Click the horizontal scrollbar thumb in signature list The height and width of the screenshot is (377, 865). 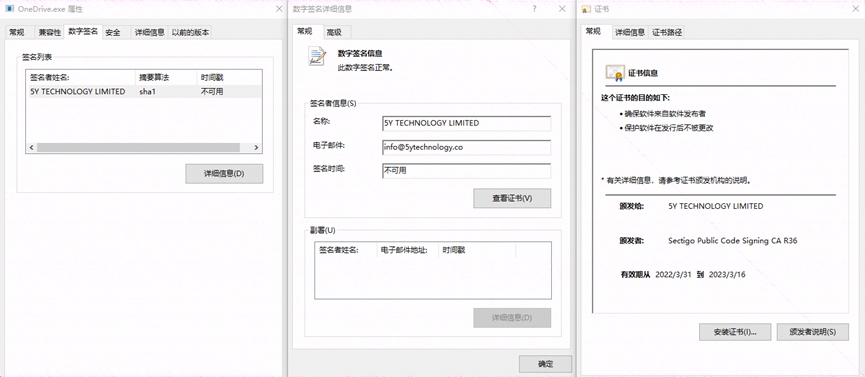[138, 148]
